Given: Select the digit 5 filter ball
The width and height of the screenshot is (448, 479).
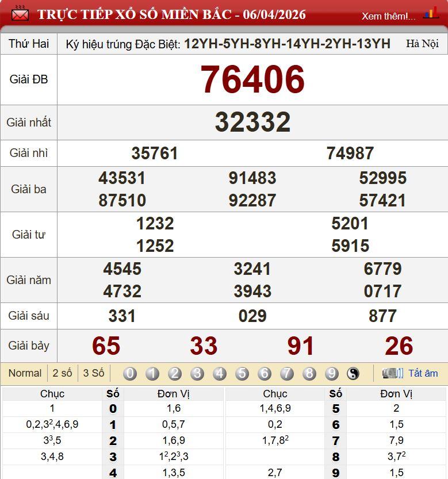Looking at the screenshot, I should point(242,374).
